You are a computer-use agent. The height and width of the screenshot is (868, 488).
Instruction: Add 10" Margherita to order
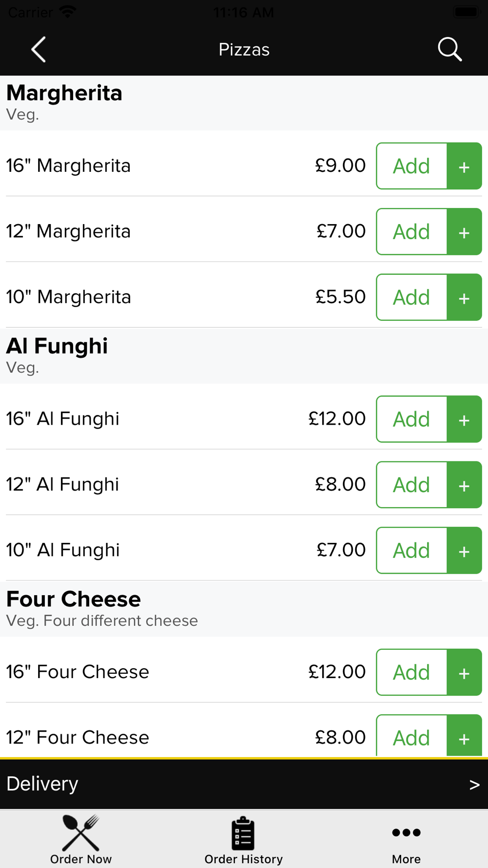click(x=411, y=297)
